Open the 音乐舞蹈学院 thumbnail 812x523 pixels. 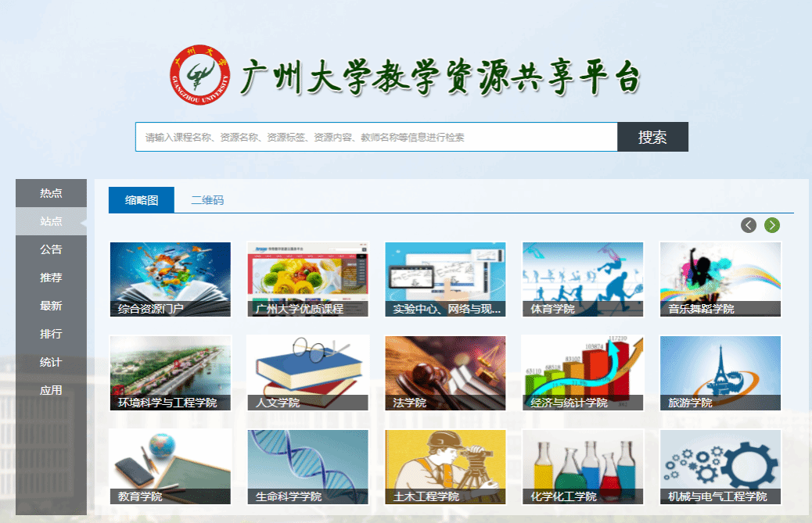720,279
